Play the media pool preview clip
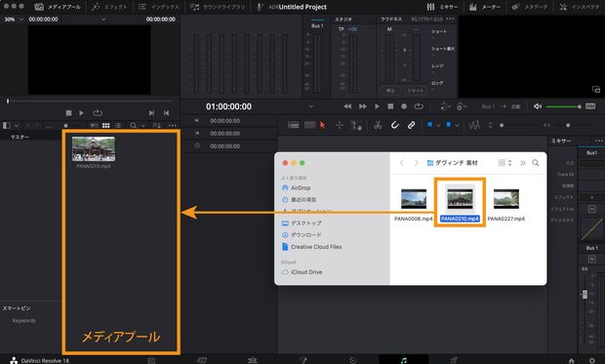The width and height of the screenshot is (605, 364). point(81,113)
